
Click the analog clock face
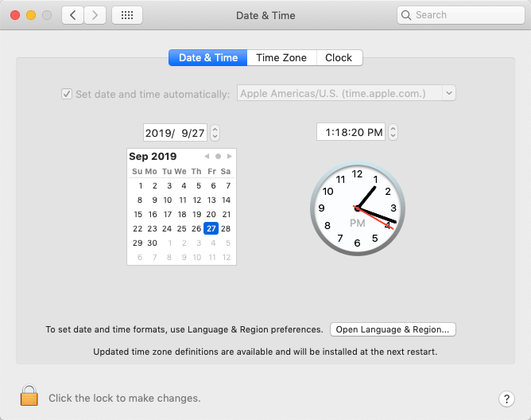click(x=357, y=208)
